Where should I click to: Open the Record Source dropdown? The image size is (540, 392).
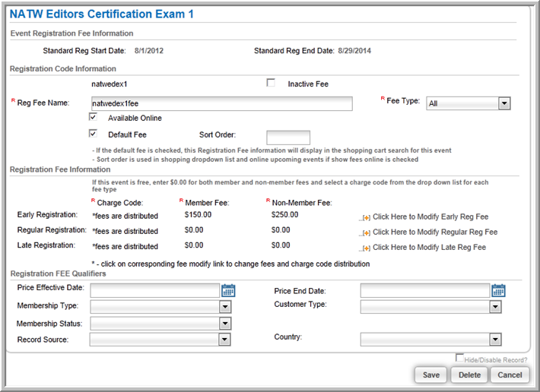pos(160,340)
